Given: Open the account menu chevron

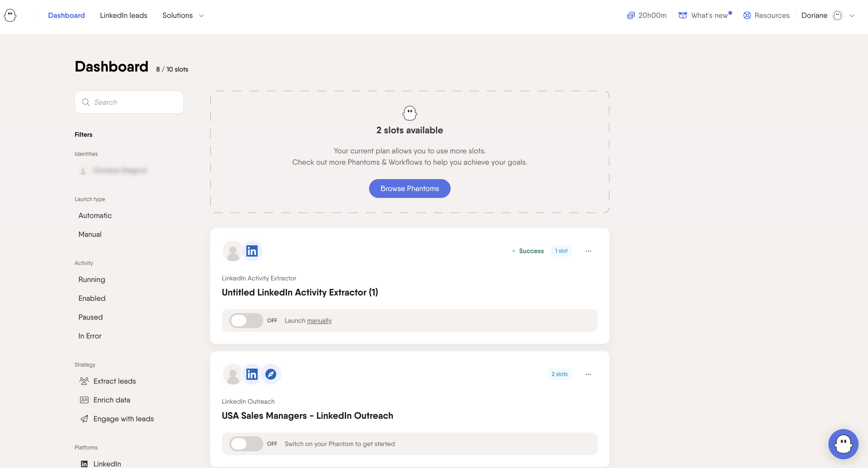Looking at the screenshot, I should (852, 15).
